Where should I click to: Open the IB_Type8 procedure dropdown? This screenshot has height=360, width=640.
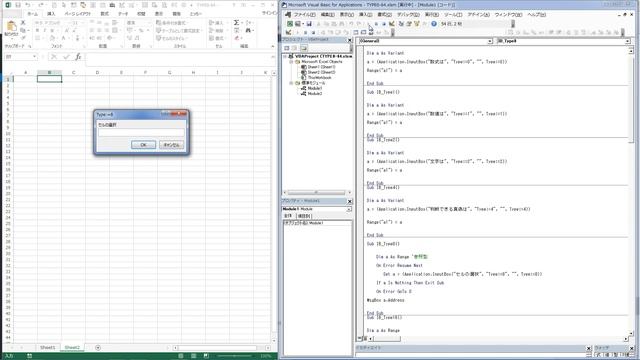[x=628, y=41]
